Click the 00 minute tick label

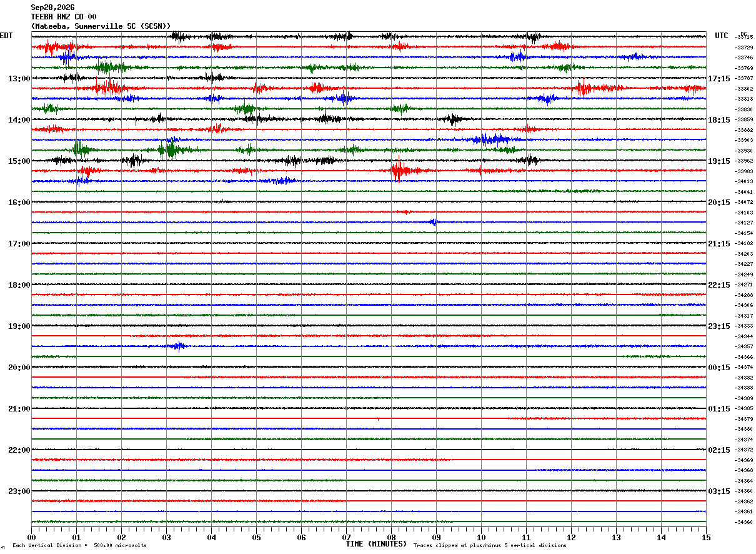[x=31, y=537]
